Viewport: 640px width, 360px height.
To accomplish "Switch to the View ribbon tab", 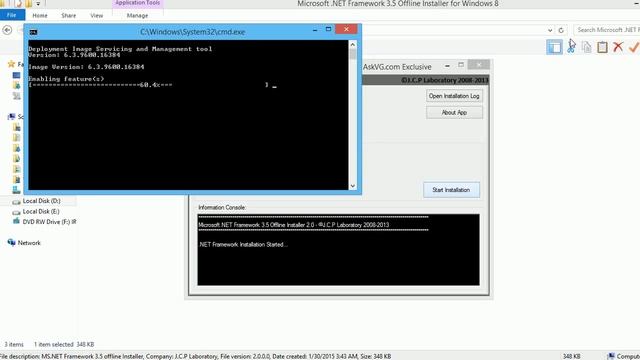I will [x=96, y=16].
